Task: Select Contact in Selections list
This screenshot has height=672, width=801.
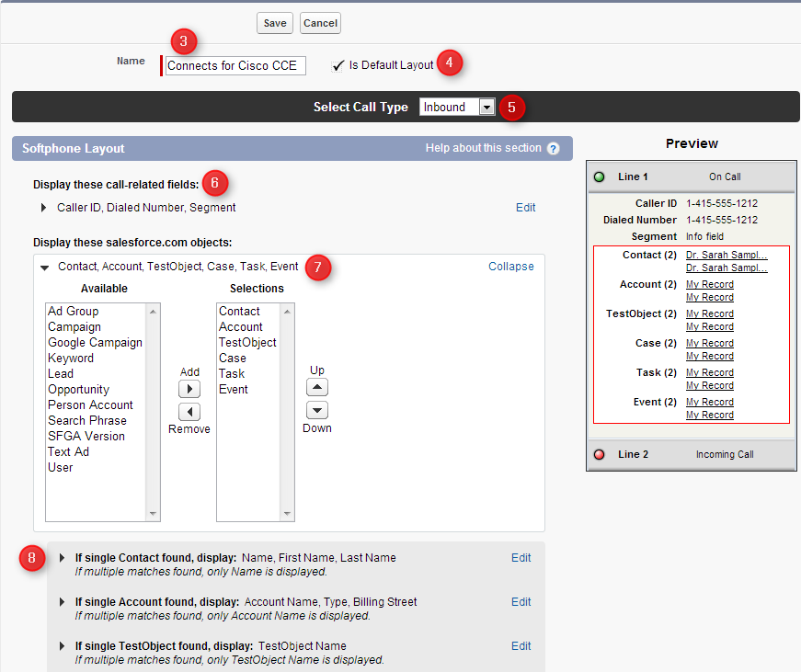Action: click(240, 311)
